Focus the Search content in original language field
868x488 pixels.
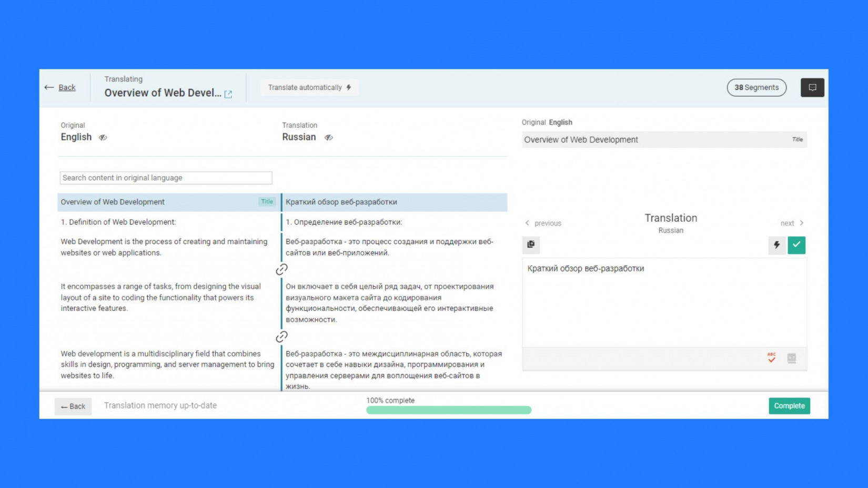coord(166,178)
